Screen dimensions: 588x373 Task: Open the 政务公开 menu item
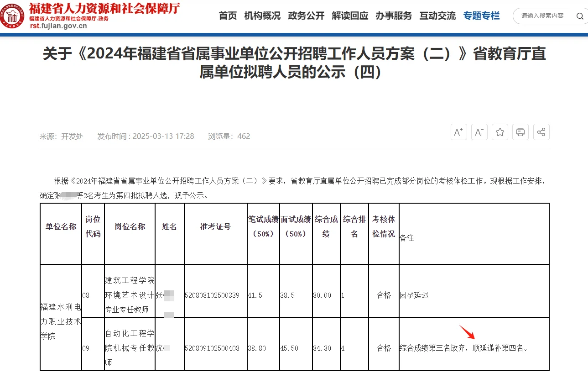(306, 15)
